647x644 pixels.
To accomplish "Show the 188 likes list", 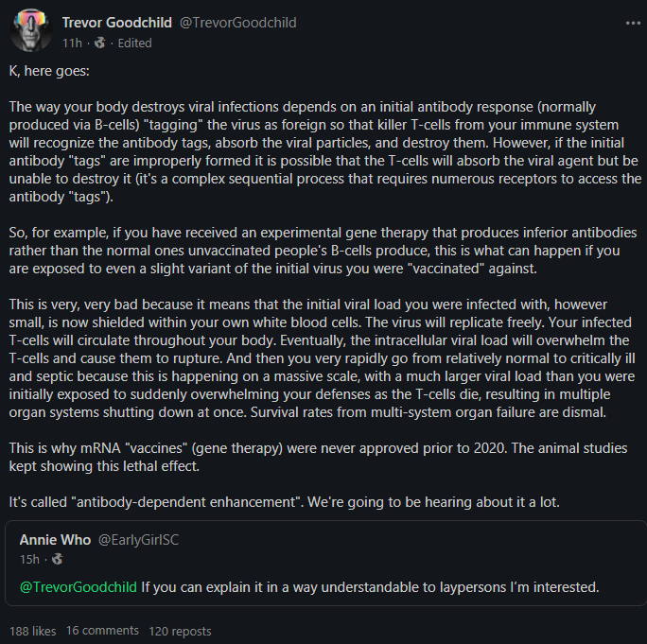I will [x=32, y=630].
